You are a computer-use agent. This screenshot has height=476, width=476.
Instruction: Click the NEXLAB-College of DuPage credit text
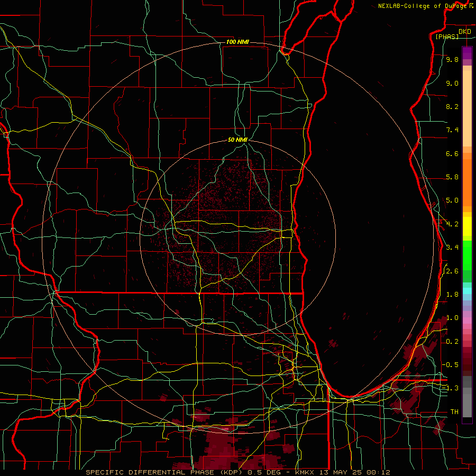(422, 6)
